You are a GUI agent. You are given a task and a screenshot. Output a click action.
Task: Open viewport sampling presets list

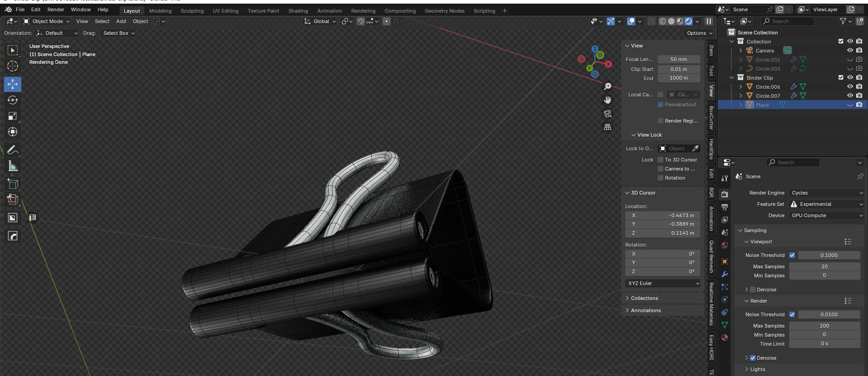pyautogui.click(x=848, y=242)
